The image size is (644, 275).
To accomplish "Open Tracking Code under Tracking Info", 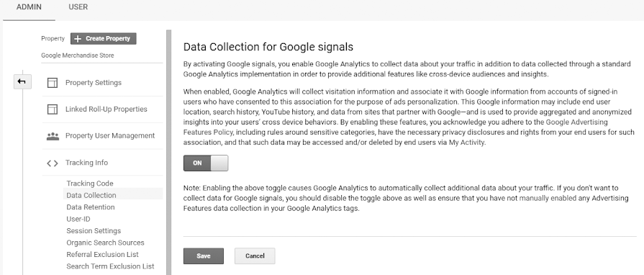I will click(90, 184).
